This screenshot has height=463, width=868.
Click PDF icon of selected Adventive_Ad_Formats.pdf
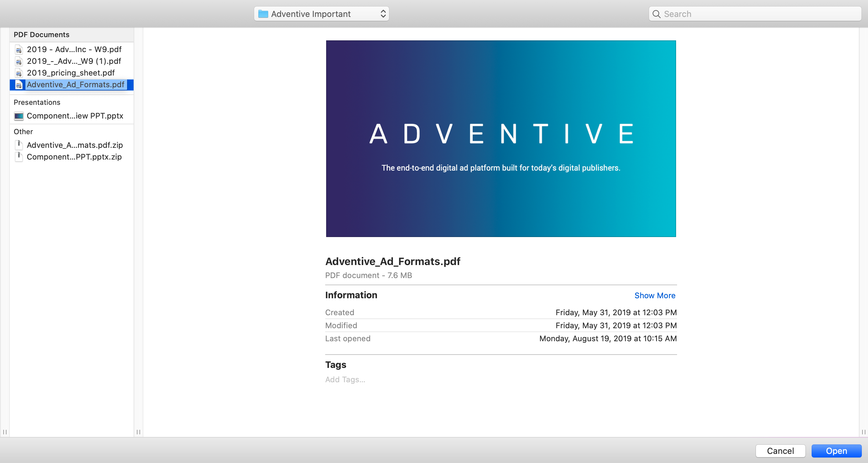19,85
